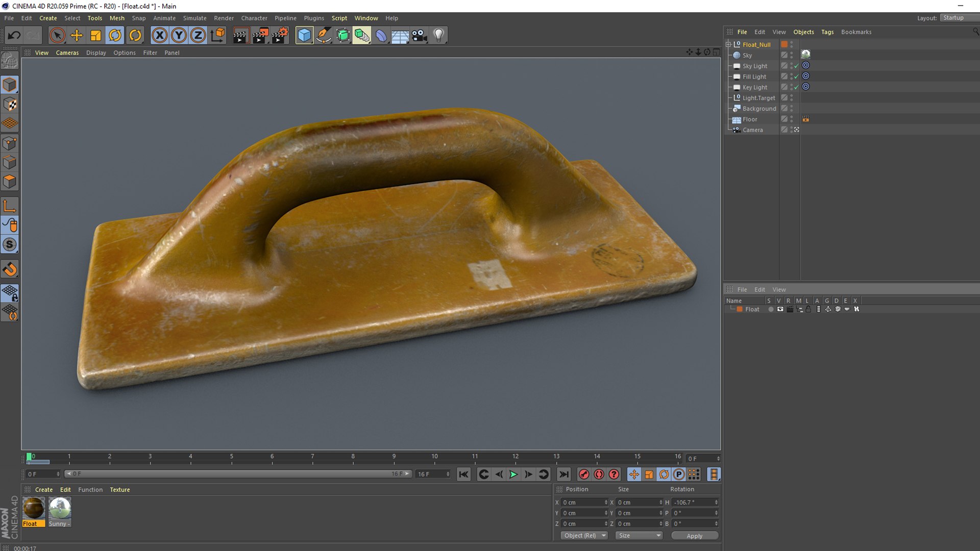Viewport: 980px width, 551px height.
Task: Select the Scale tool
Action: (x=95, y=35)
